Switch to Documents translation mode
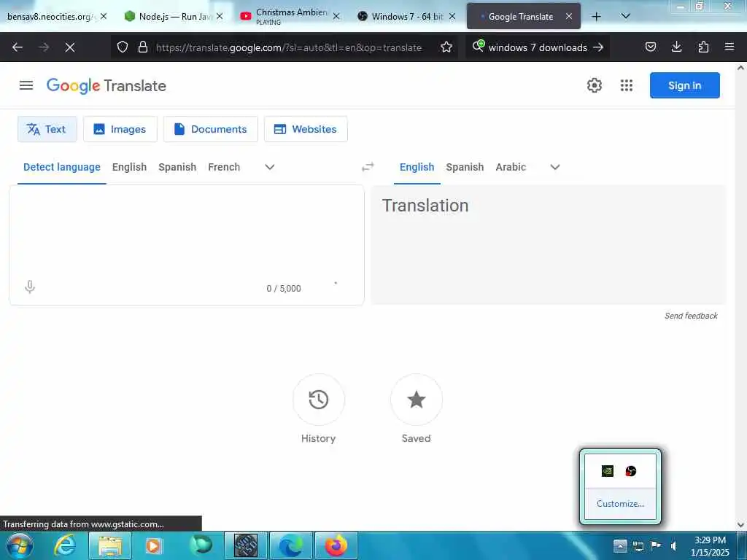This screenshot has height=560, width=747. [x=211, y=129]
